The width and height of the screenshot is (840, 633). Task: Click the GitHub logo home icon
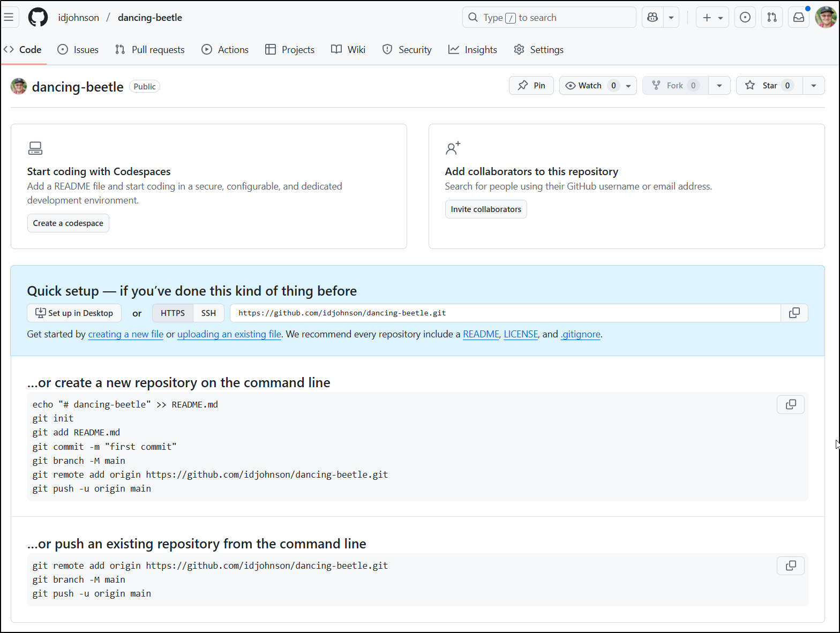click(x=38, y=18)
